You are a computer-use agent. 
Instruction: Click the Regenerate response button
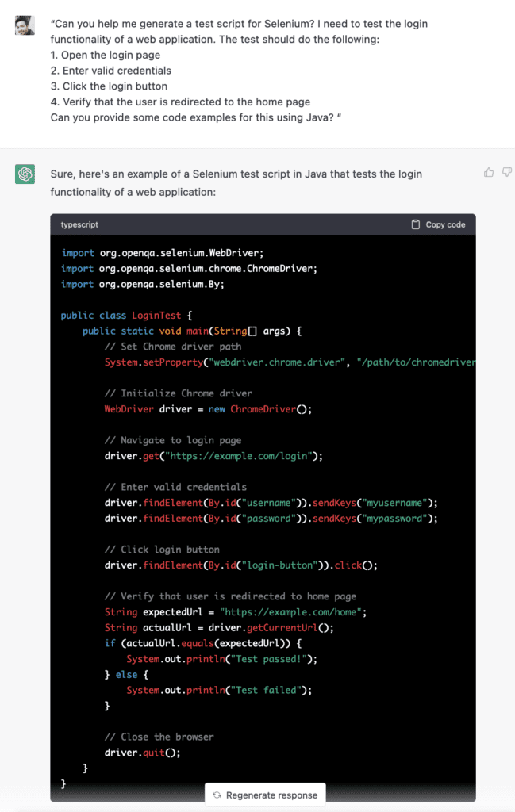point(265,795)
